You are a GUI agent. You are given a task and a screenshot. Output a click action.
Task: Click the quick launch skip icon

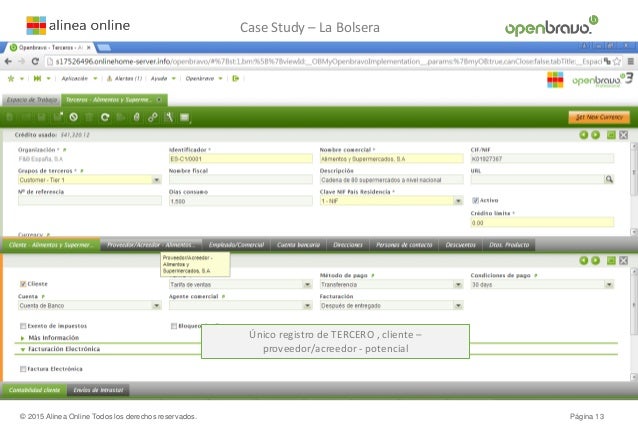(37, 79)
